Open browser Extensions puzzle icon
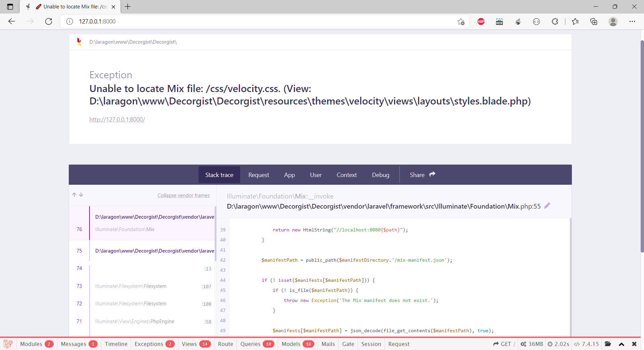 tap(555, 21)
